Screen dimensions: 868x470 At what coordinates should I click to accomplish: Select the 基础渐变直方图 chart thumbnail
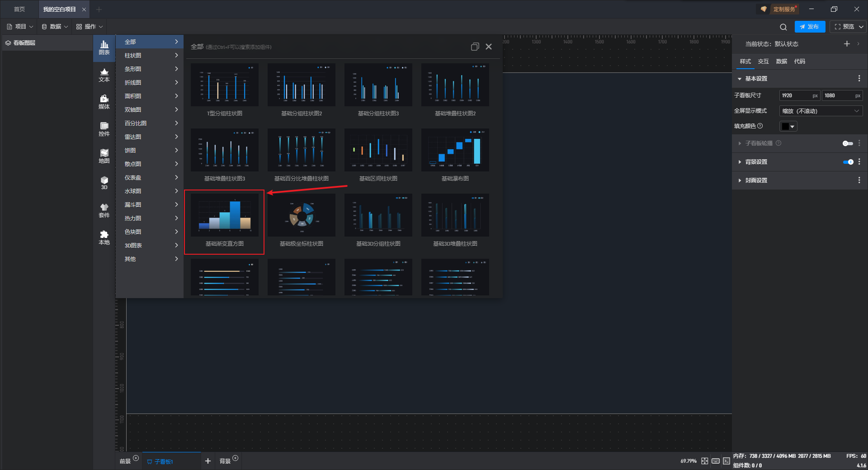click(x=224, y=215)
